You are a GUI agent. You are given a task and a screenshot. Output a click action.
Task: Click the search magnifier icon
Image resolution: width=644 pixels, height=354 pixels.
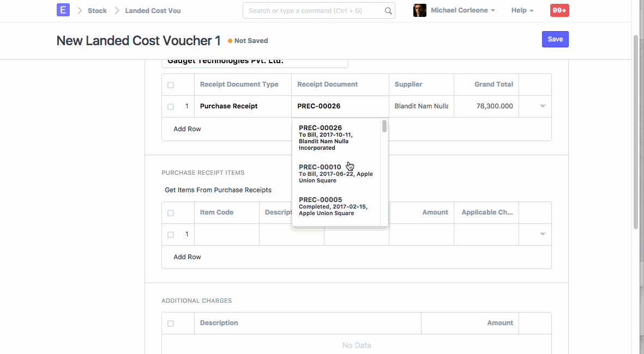click(x=388, y=10)
